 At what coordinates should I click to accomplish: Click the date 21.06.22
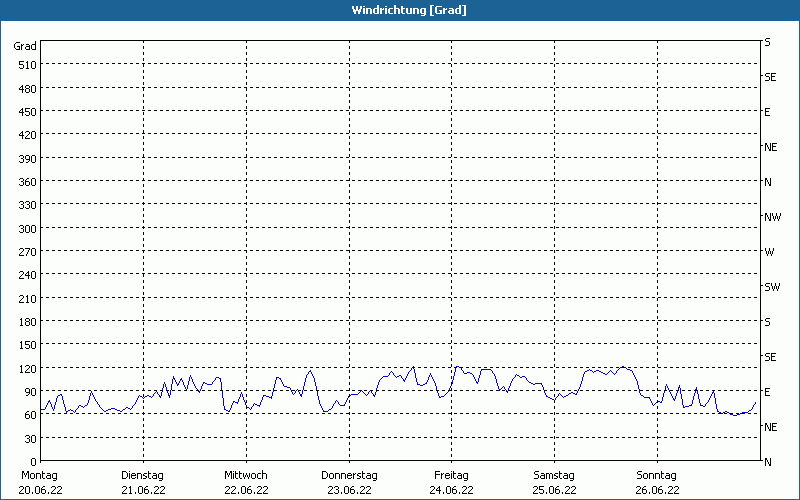(143, 491)
